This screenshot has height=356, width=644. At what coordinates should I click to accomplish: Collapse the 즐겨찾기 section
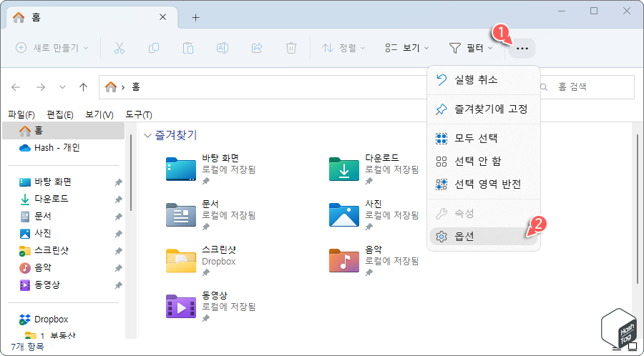[148, 135]
